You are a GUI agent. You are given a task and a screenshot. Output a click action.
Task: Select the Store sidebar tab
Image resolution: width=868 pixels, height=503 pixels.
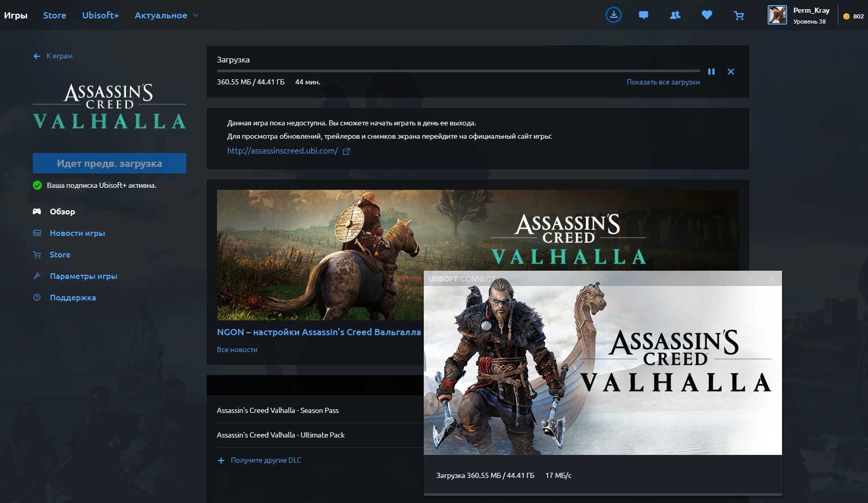pos(60,254)
